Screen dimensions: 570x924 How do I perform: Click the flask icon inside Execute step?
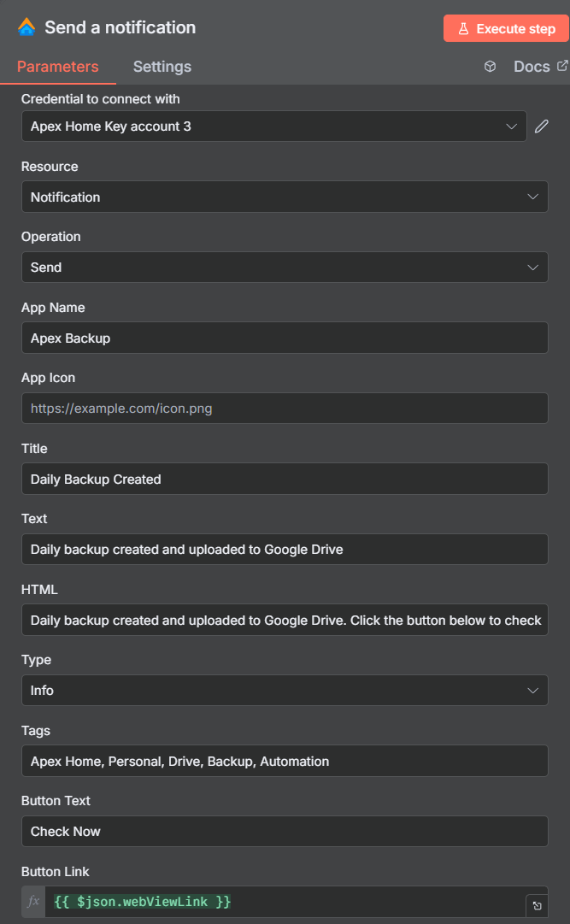point(462,27)
